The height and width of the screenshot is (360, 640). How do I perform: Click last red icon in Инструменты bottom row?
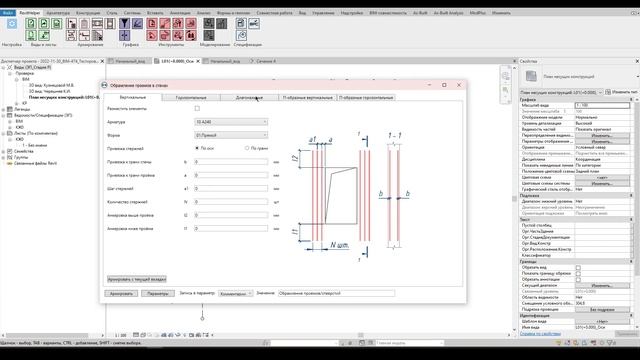click(191, 36)
